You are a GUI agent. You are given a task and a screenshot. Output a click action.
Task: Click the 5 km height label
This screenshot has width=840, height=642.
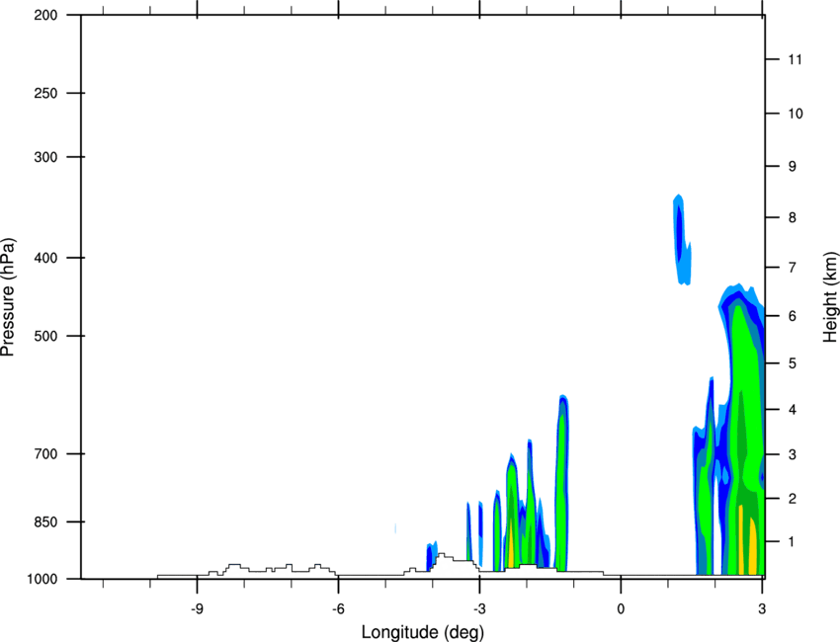793,363
